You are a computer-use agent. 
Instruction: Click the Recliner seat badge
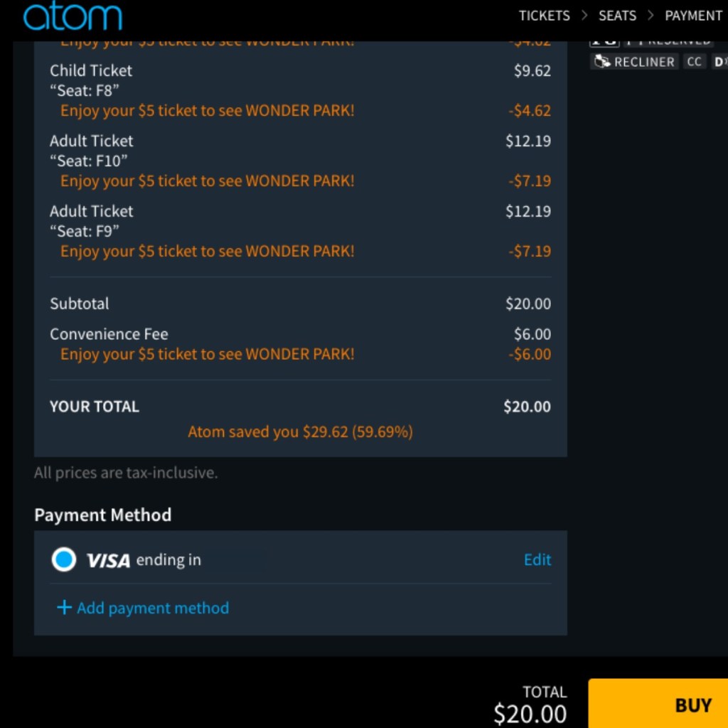pos(634,62)
